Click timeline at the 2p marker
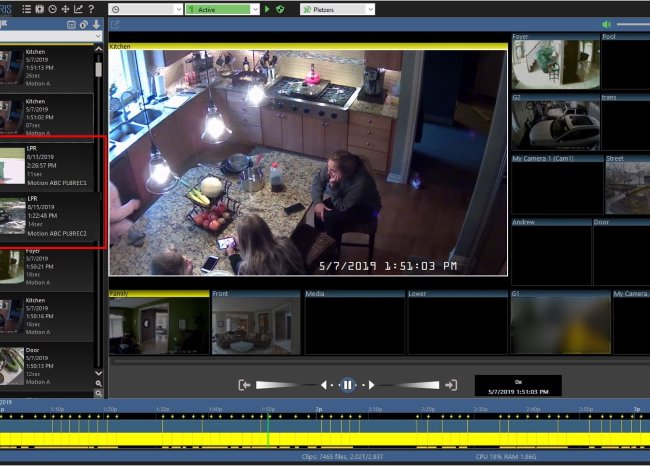This screenshot has height=466, width=650. point(318,409)
